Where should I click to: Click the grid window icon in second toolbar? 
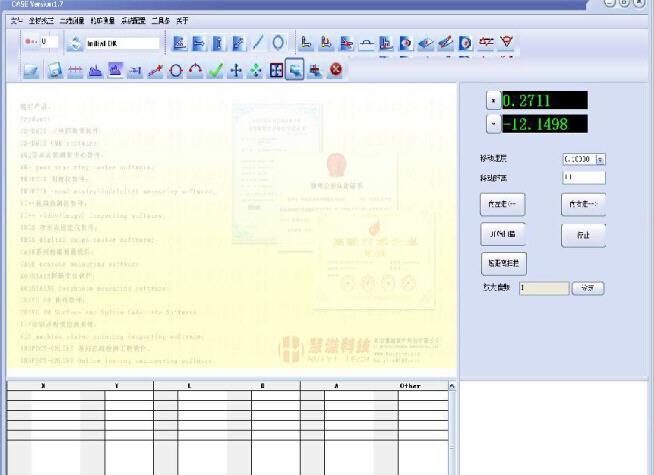(x=276, y=70)
